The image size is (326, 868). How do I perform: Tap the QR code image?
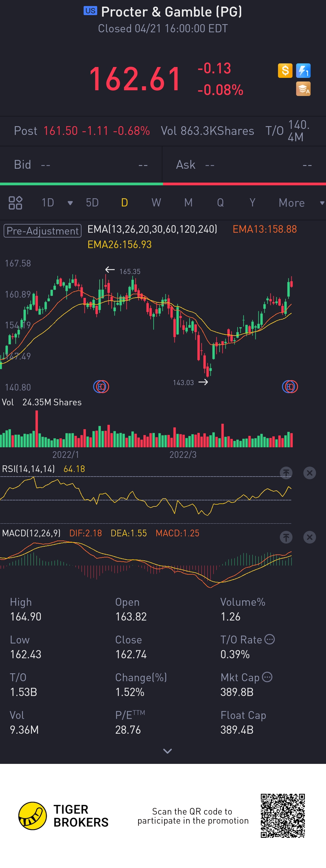pos(283,816)
